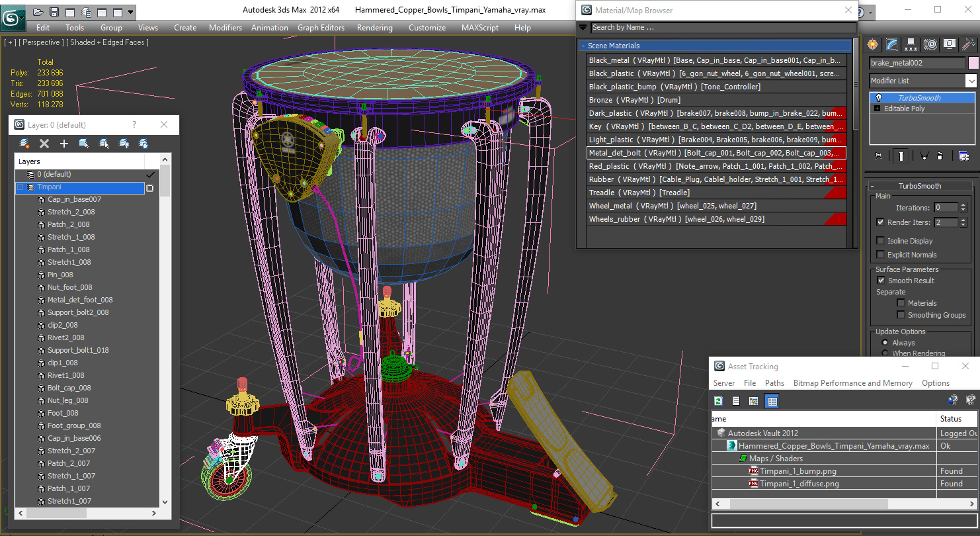Click Create New Layer icon

[x=24, y=144]
